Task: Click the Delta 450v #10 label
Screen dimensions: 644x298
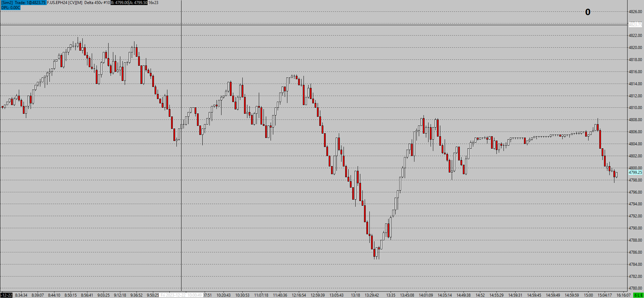Action: [97, 3]
